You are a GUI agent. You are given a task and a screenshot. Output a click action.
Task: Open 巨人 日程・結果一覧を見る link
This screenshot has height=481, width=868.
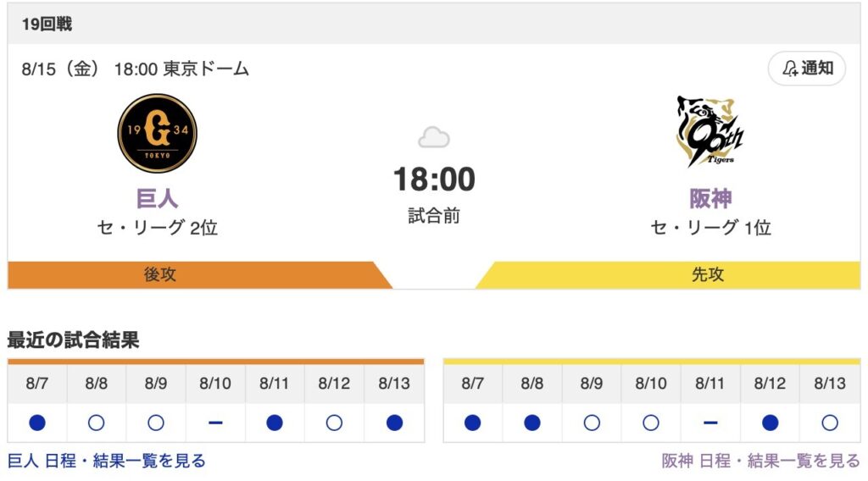(x=106, y=461)
